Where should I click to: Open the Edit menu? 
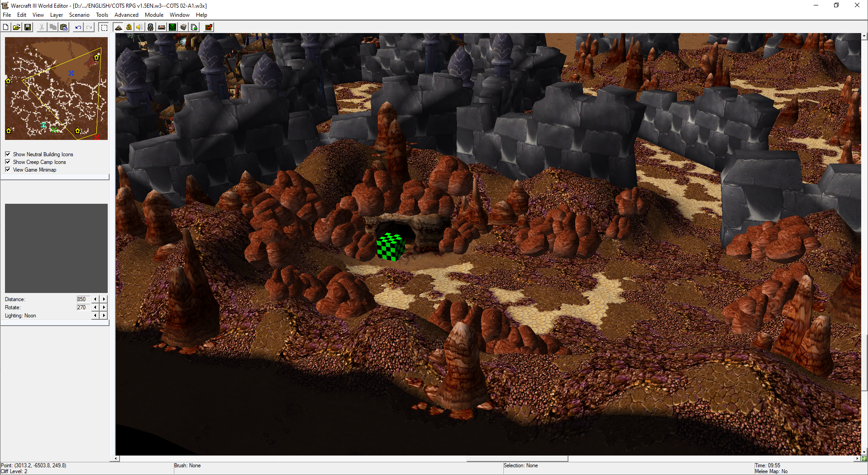22,15
